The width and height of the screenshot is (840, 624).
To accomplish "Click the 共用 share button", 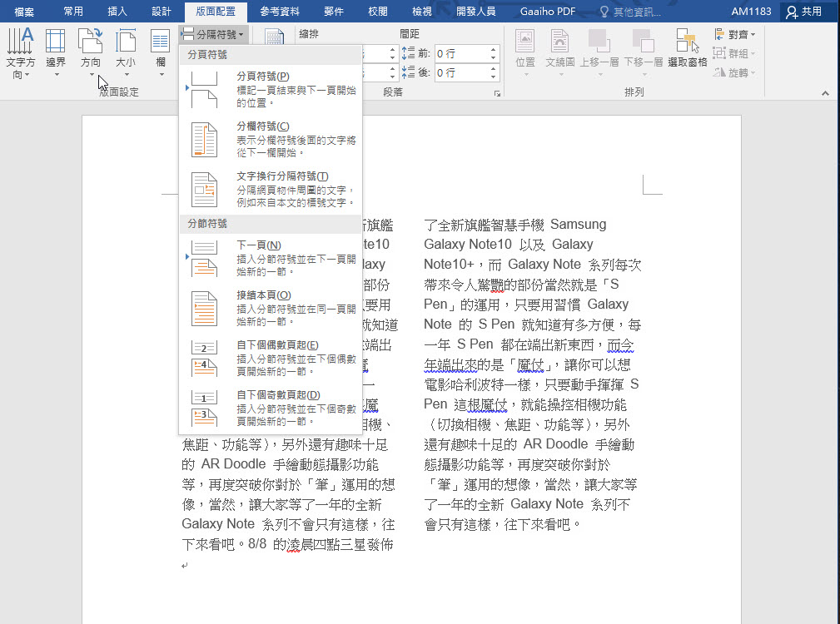I will pyautogui.click(x=804, y=12).
